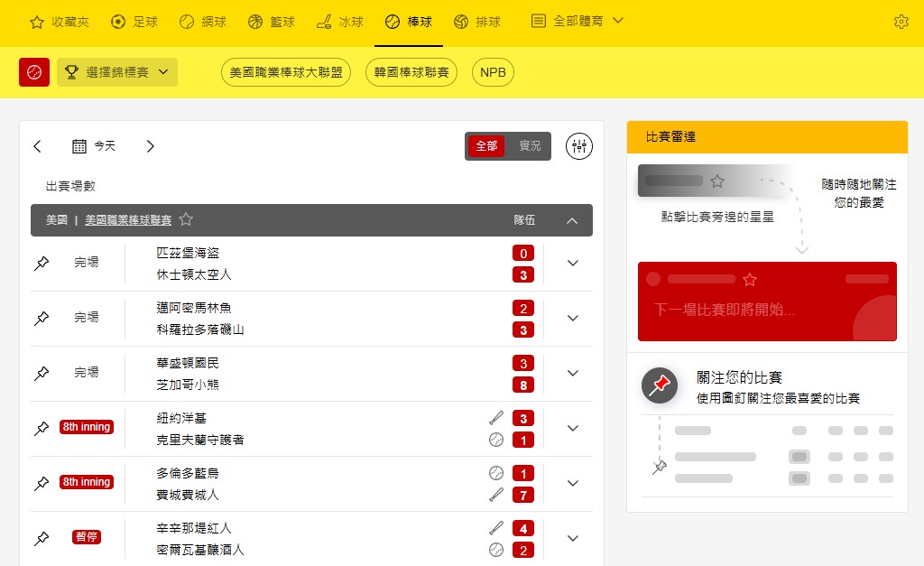Open the 選擇錦標賽 tournament dropdown
The height and width of the screenshot is (566, 924).
point(117,72)
